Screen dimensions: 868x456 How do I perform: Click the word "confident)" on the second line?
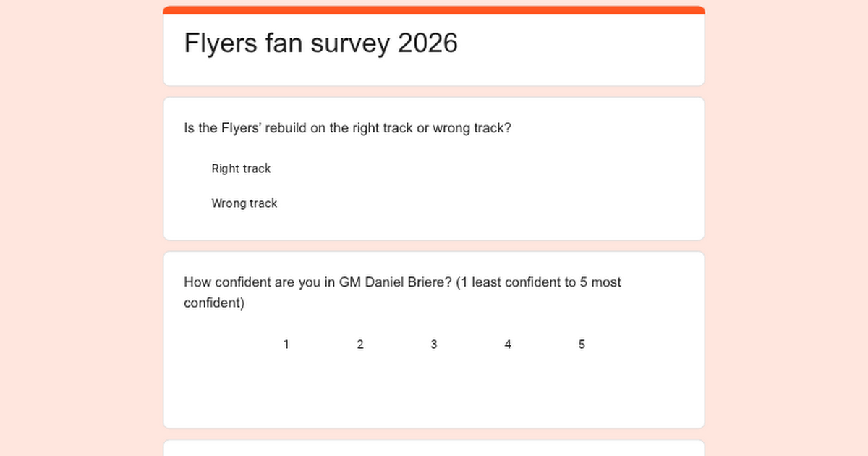tap(214, 303)
